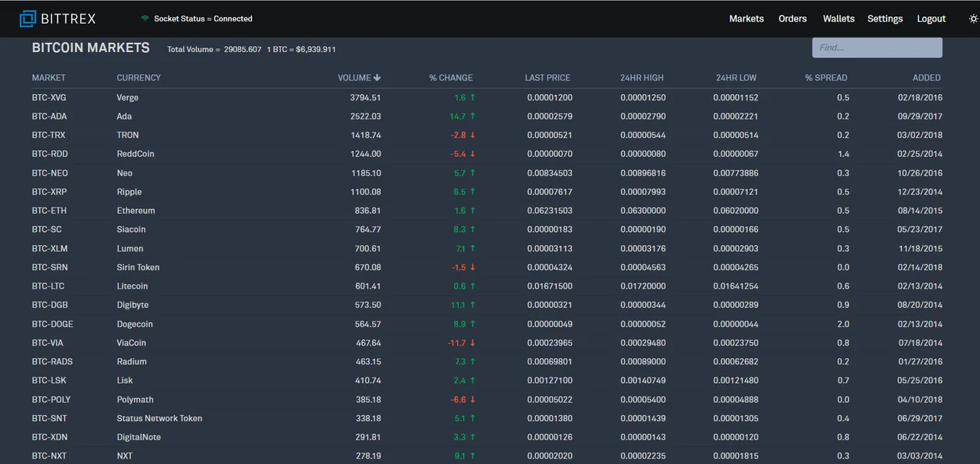Screen dimensions: 980x464
Task: Open the BTC-TRX market
Action: [x=48, y=135]
